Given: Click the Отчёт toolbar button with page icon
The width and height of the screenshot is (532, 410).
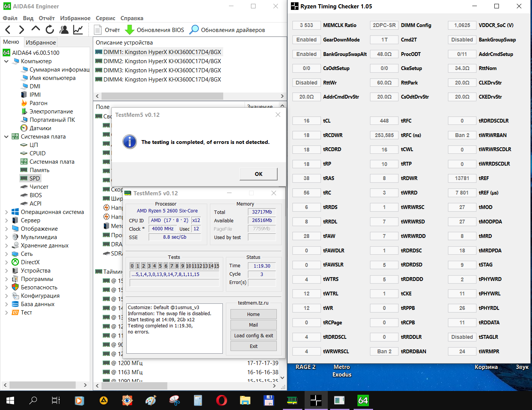Looking at the screenshot, I should click(x=107, y=30).
